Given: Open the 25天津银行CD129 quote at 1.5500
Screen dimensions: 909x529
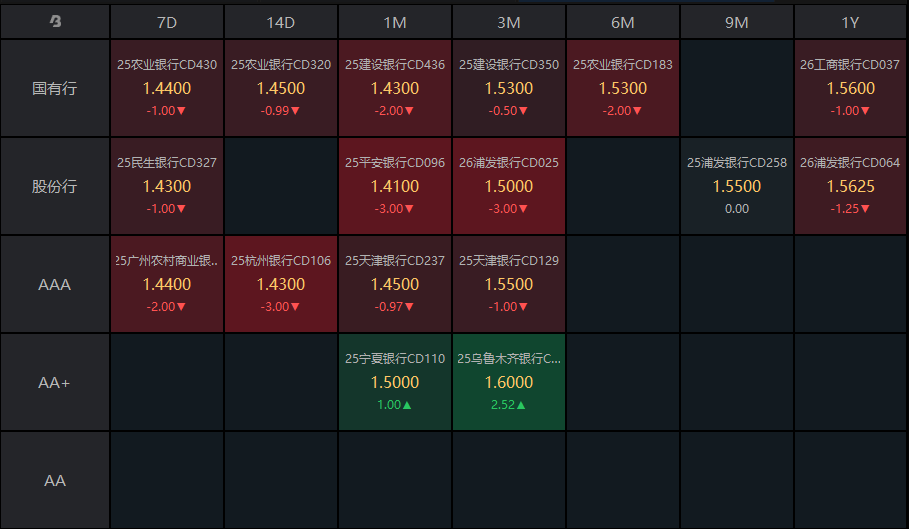Looking at the screenshot, I should 509,284.
